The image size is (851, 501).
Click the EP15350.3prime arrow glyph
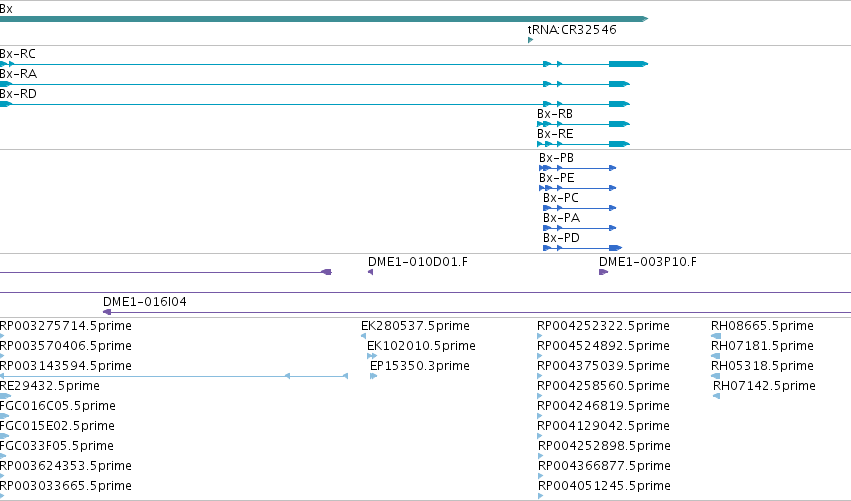pos(373,376)
